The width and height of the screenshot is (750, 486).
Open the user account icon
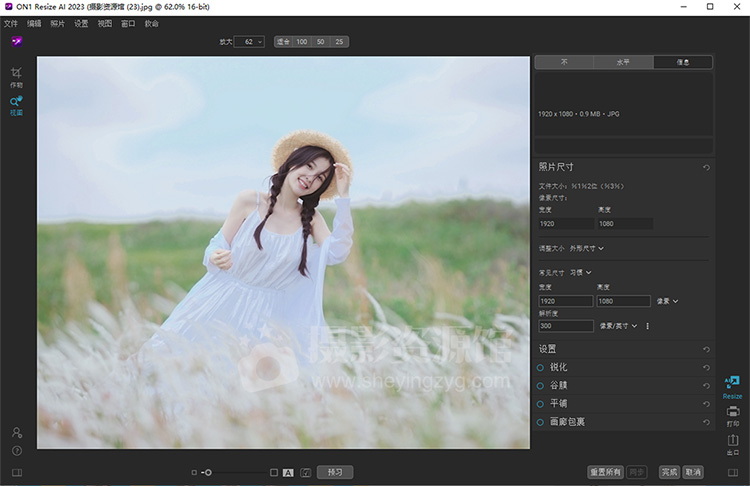pos(17,433)
